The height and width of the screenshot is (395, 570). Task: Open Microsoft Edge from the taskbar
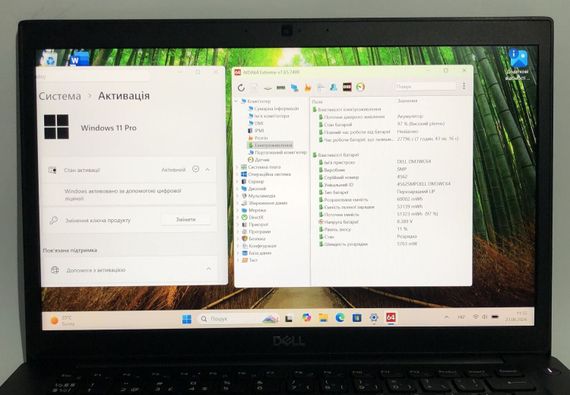tap(340, 318)
